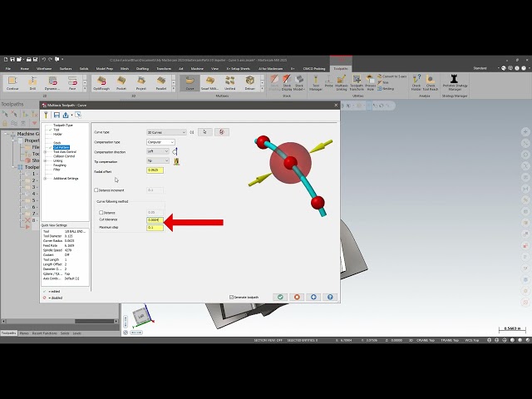The height and width of the screenshot is (399, 532).
Task: Click the curve deselect button
Action: tap(222, 132)
